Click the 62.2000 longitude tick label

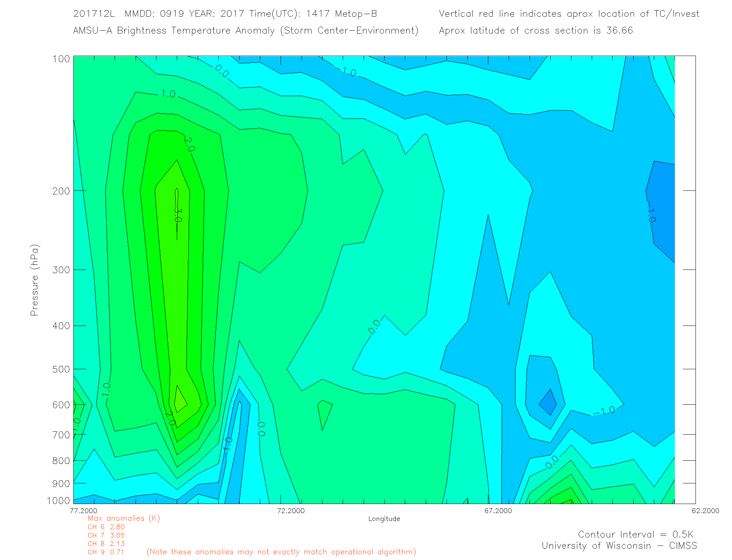pos(705,511)
